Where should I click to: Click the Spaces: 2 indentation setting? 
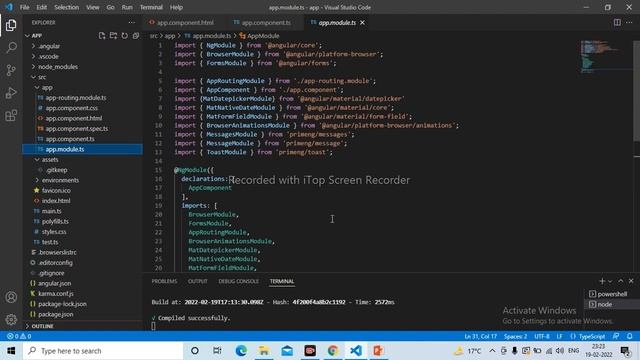click(x=515, y=336)
